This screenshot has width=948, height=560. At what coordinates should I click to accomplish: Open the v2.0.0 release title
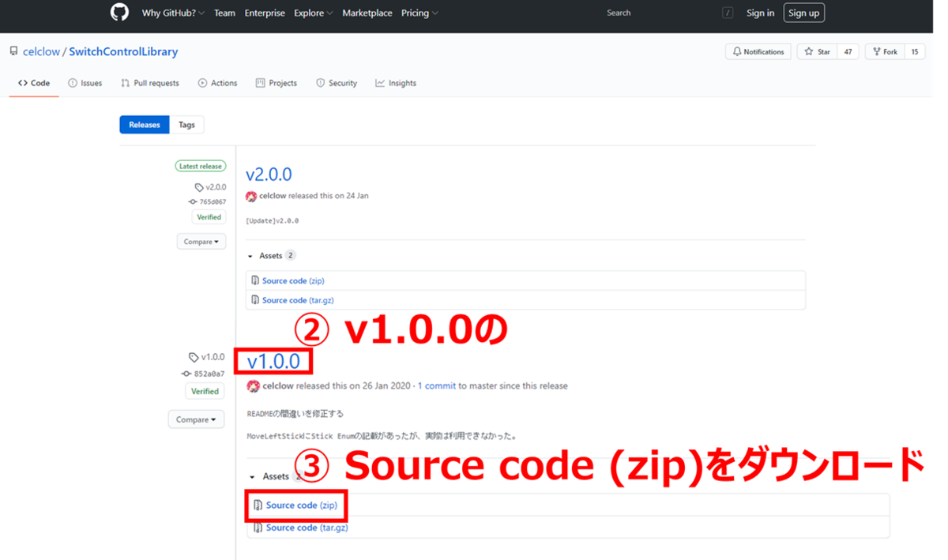click(269, 175)
